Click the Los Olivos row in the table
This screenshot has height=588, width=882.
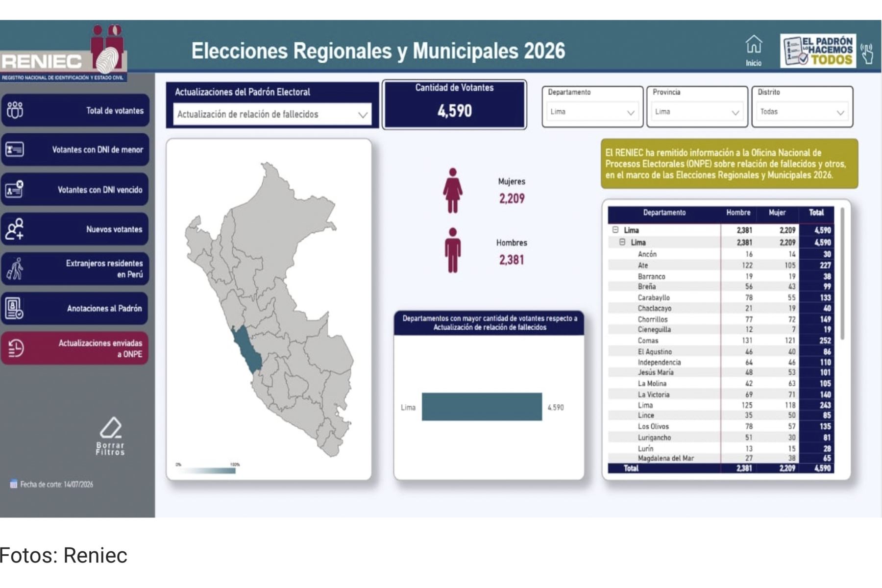[x=721, y=426]
